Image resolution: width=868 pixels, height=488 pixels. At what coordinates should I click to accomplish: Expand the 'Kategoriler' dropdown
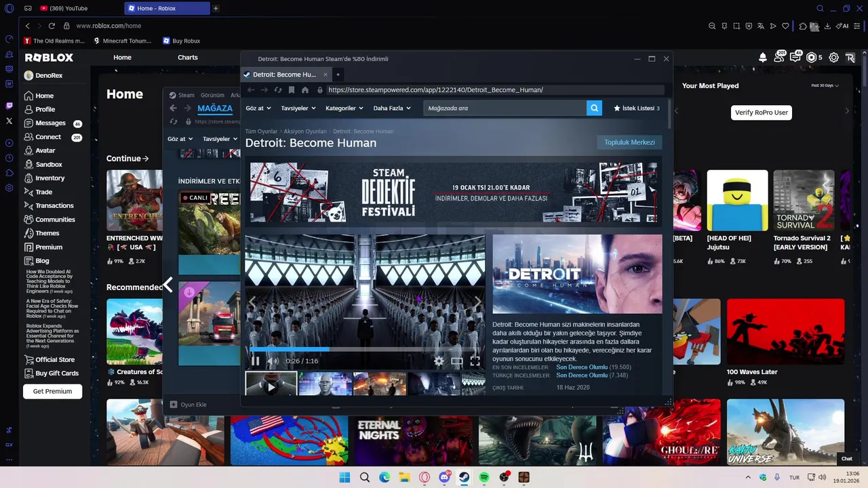pos(344,108)
